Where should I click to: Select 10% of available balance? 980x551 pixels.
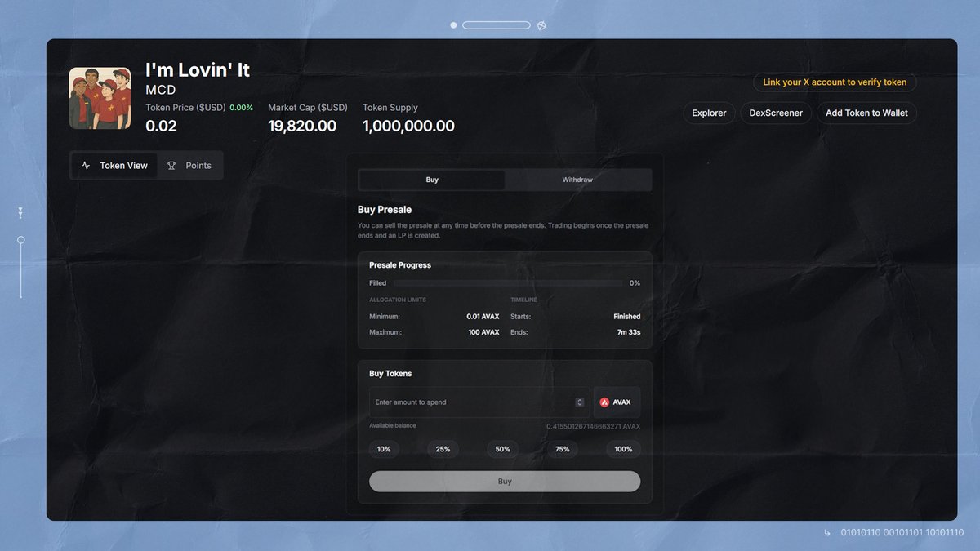pos(384,449)
